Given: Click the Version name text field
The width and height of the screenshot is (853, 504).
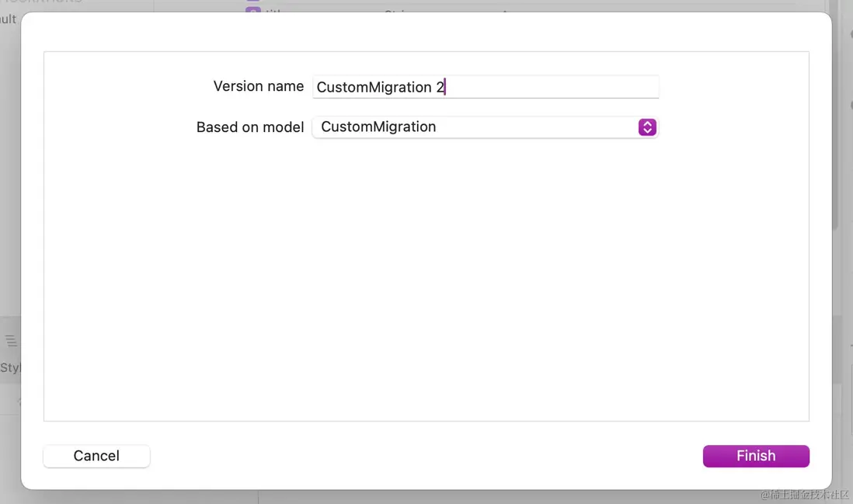Looking at the screenshot, I should point(544,87).
